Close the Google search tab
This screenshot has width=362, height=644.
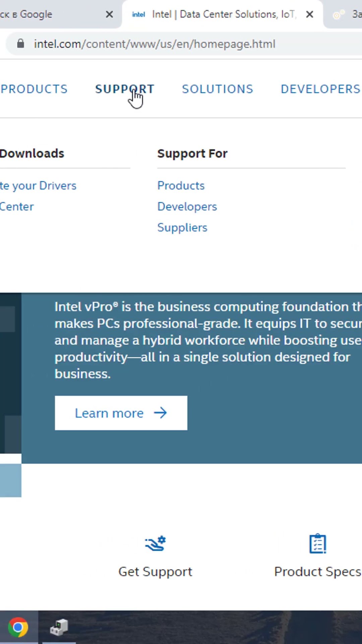pyautogui.click(x=109, y=14)
